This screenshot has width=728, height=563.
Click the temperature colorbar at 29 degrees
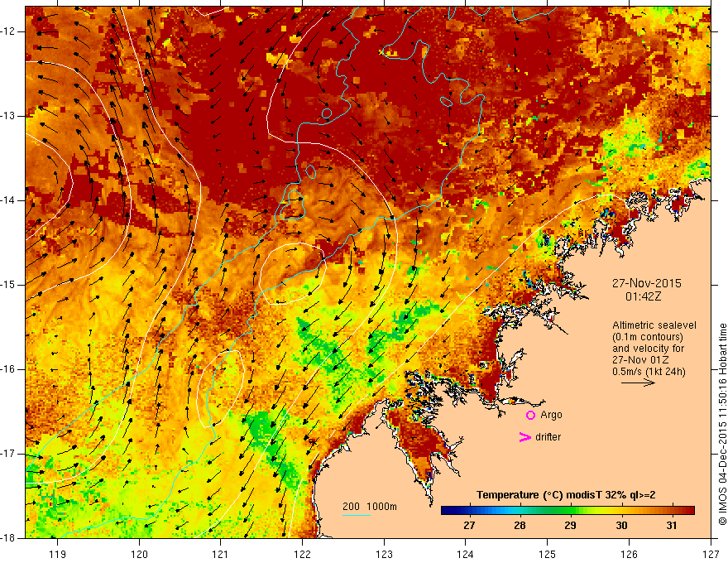tap(570, 511)
